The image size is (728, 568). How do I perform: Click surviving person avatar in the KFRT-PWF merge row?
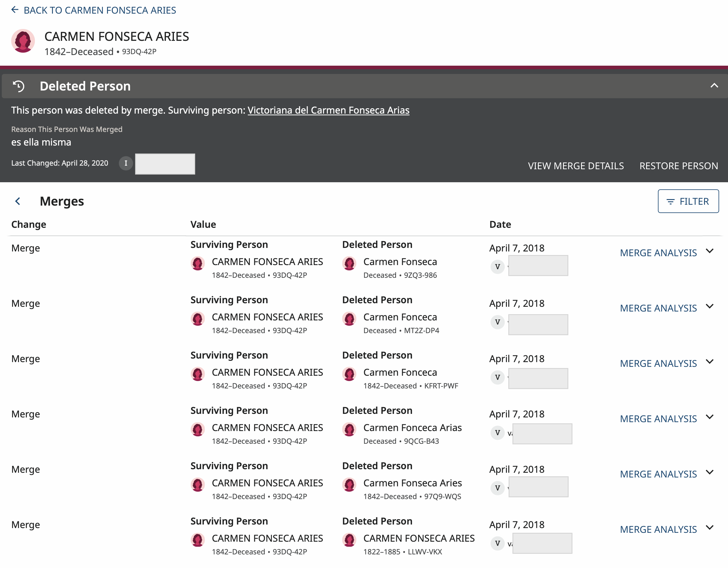[198, 374]
